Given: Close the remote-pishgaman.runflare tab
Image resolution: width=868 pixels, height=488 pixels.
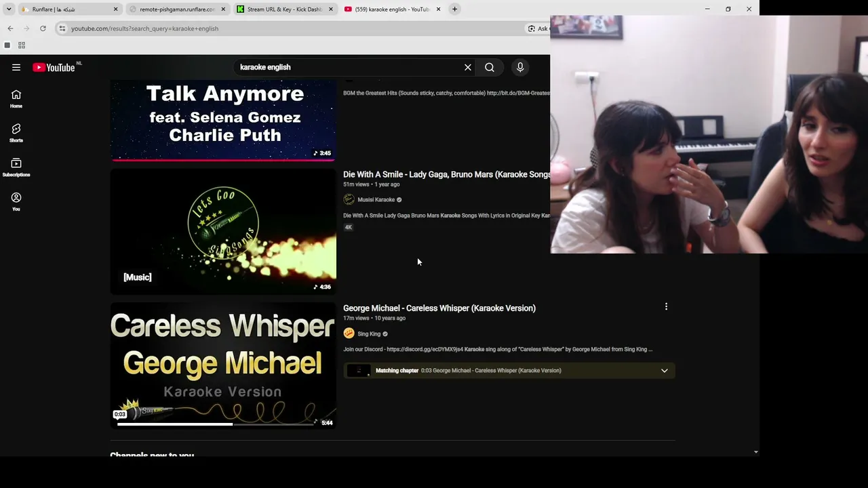Looking at the screenshot, I should pos(223,9).
